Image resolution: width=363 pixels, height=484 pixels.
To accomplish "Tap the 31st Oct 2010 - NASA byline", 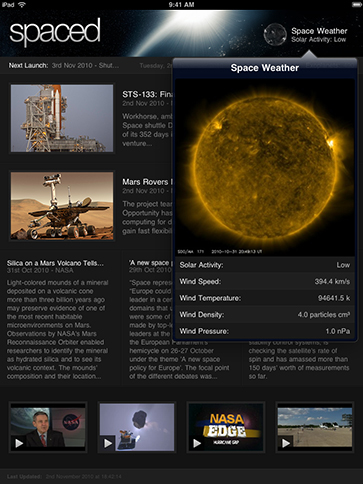I will coord(40,270).
